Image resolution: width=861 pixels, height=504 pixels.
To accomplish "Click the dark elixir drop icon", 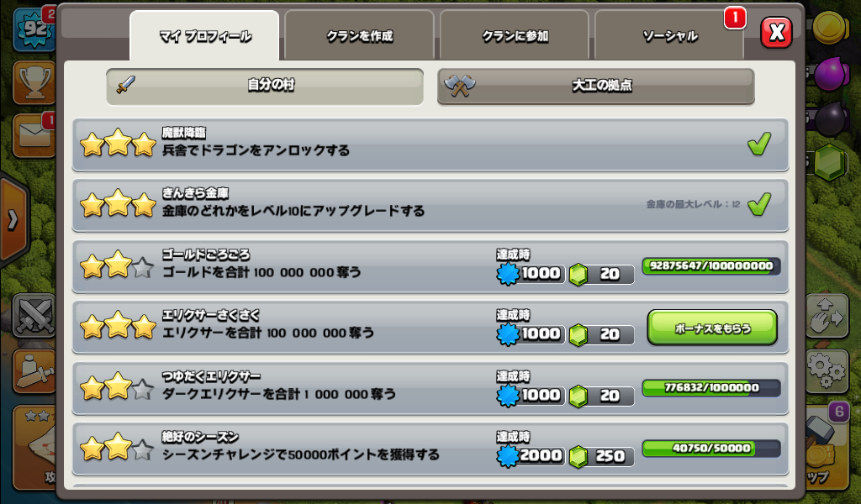I will 830,119.
